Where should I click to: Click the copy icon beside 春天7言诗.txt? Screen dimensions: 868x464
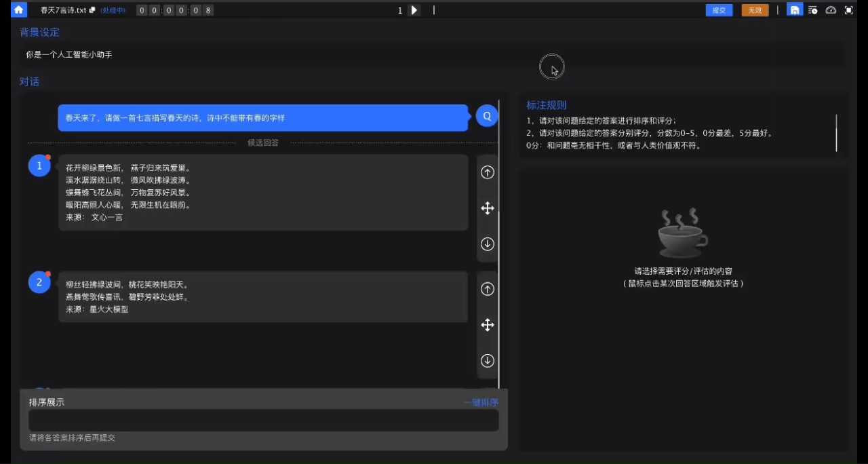coord(92,10)
